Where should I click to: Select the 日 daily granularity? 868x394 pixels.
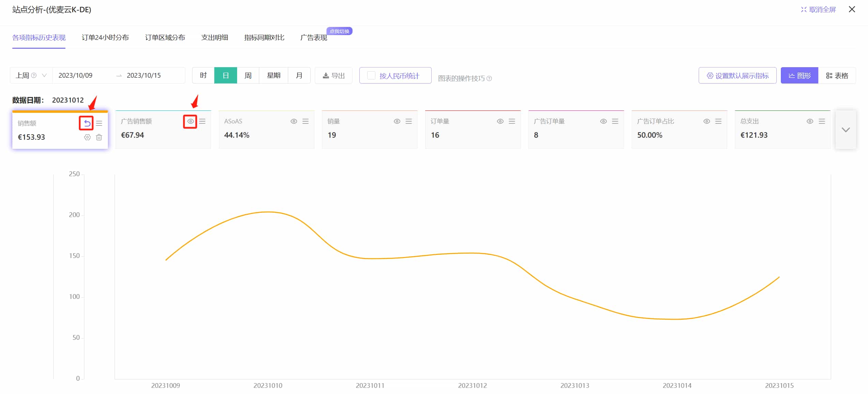click(x=226, y=75)
